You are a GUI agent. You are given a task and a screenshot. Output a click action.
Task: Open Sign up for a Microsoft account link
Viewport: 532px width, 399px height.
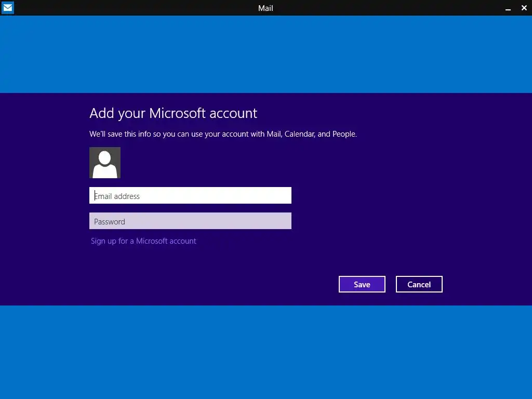point(143,241)
